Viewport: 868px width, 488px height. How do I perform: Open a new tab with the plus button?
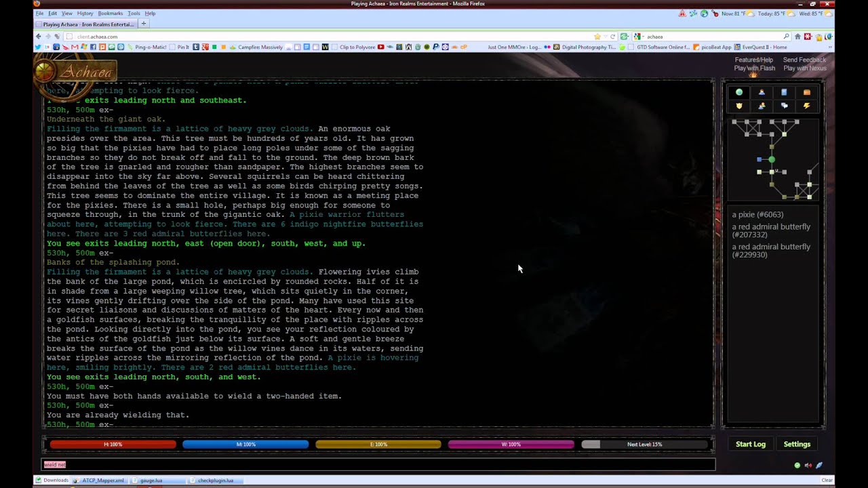[x=143, y=24]
